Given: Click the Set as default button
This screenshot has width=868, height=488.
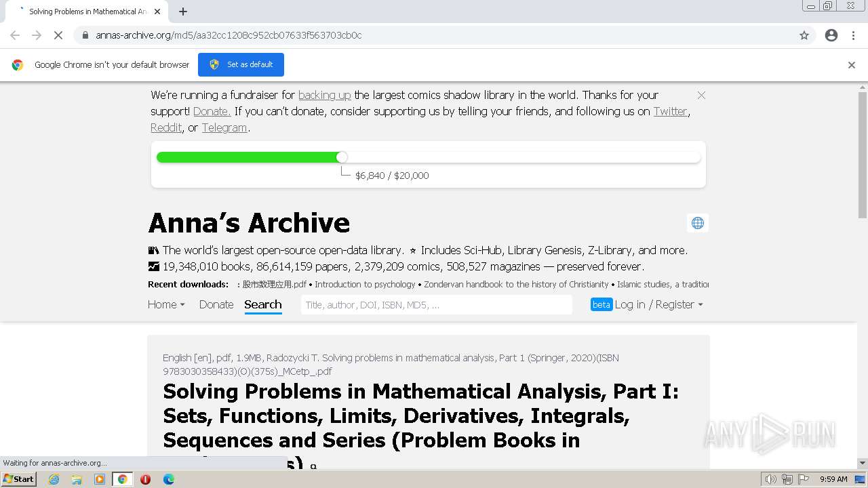Looking at the screenshot, I should pos(241,65).
